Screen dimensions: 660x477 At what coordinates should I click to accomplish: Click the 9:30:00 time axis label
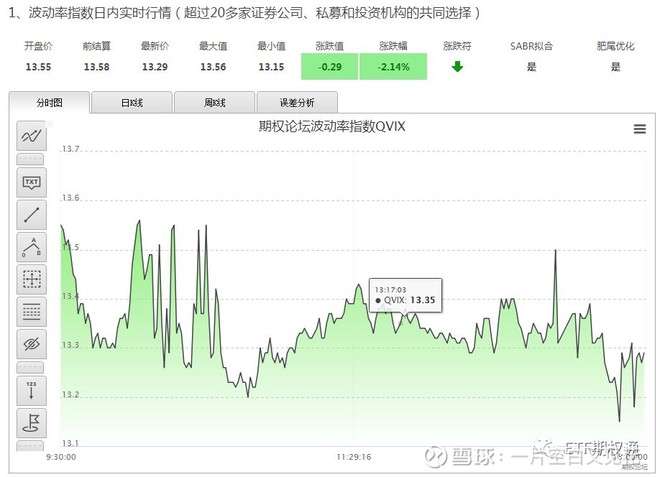[x=61, y=457]
